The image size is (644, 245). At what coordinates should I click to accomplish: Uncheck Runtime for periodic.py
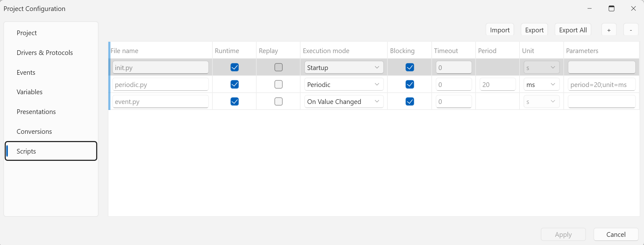pos(235,84)
